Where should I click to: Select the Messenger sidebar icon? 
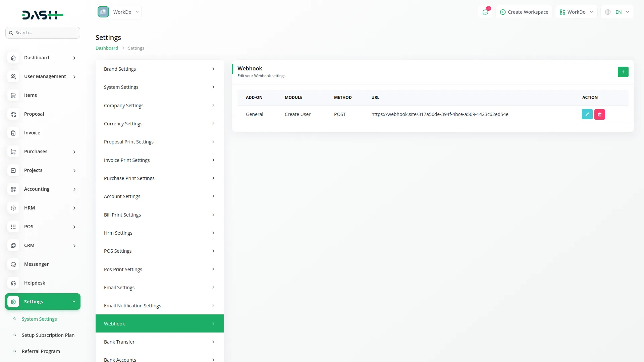13,264
